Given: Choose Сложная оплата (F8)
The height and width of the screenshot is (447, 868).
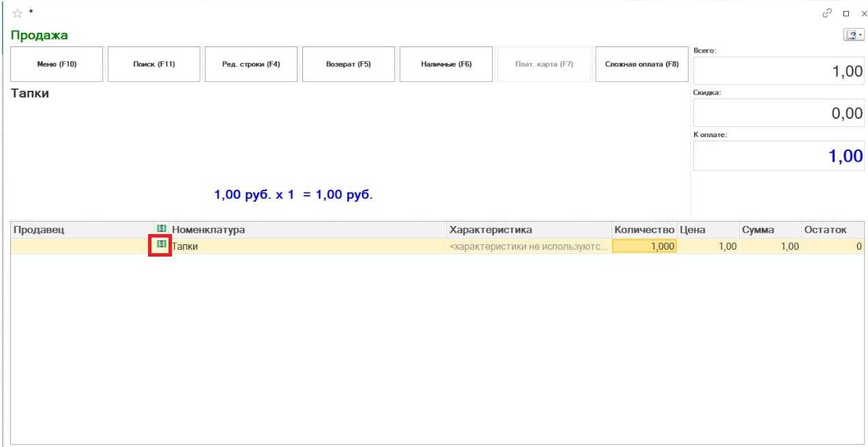Looking at the screenshot, I should pos(641,64).
